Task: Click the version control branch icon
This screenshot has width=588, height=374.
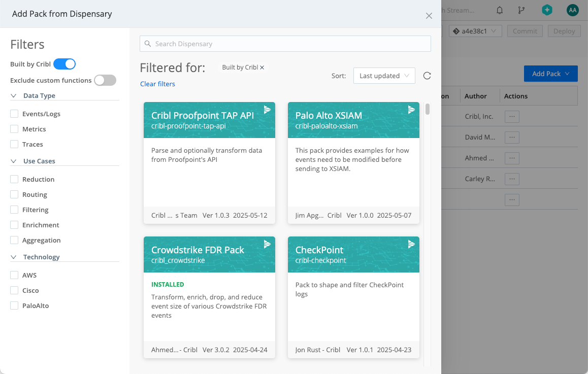Action: 521,10
